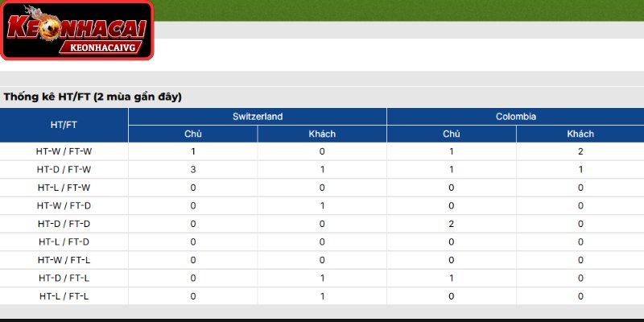644x322 pixels.
Task: Select the HT-W / FT-D row label
Action: [64, 206]
